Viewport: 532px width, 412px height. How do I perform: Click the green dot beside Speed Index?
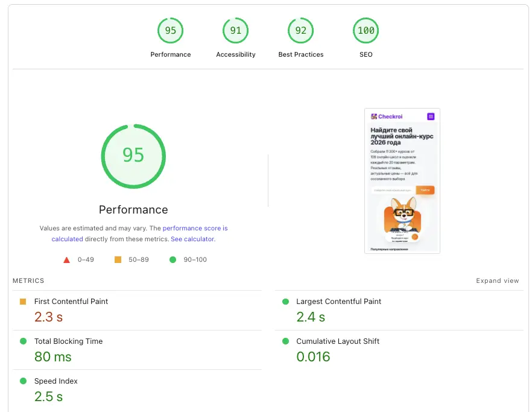23,381
